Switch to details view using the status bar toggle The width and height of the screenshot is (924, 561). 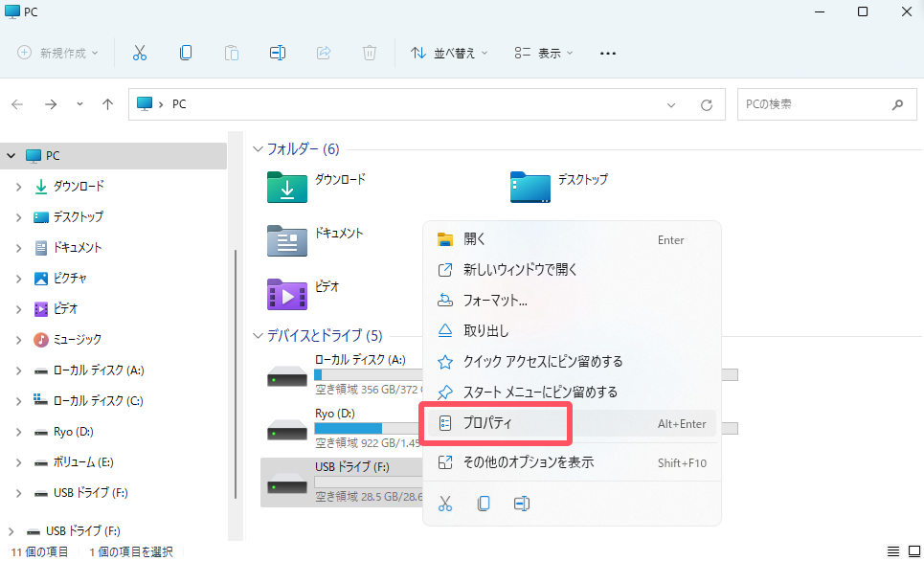893,550
